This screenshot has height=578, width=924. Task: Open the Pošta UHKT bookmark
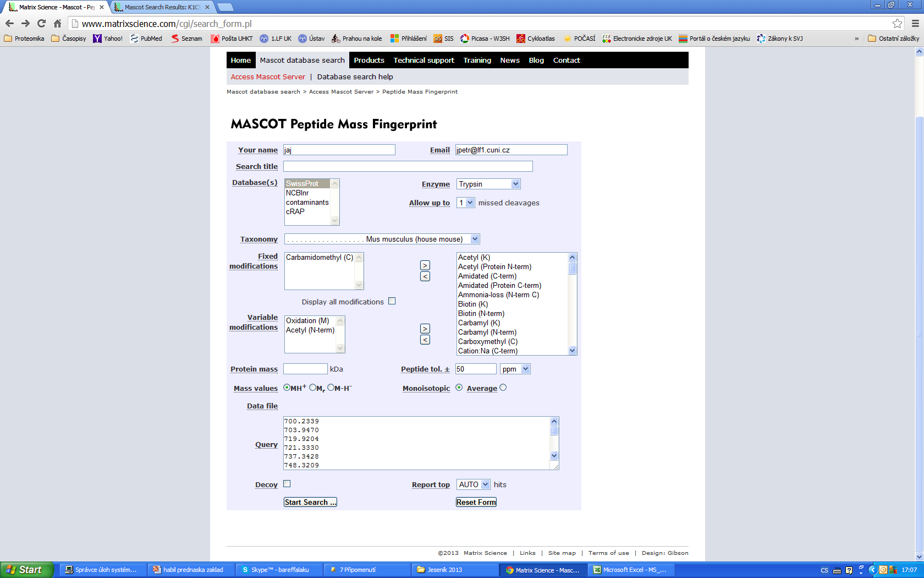coord(232,39)
